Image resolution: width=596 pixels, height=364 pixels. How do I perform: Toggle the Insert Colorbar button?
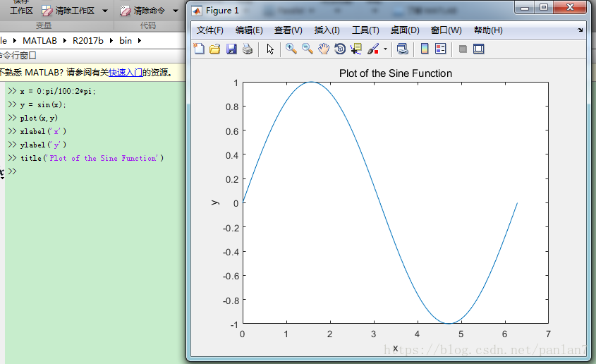(425, 49)
